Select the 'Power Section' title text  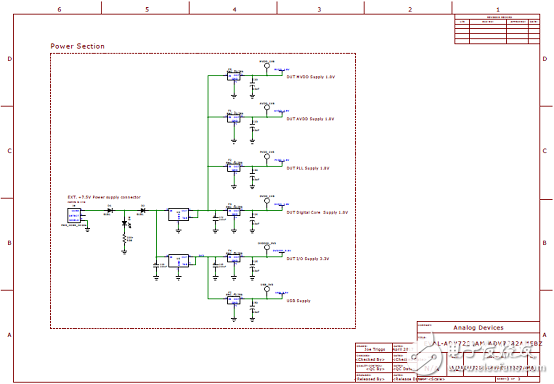pyautogui.click(x=77, y=46)
